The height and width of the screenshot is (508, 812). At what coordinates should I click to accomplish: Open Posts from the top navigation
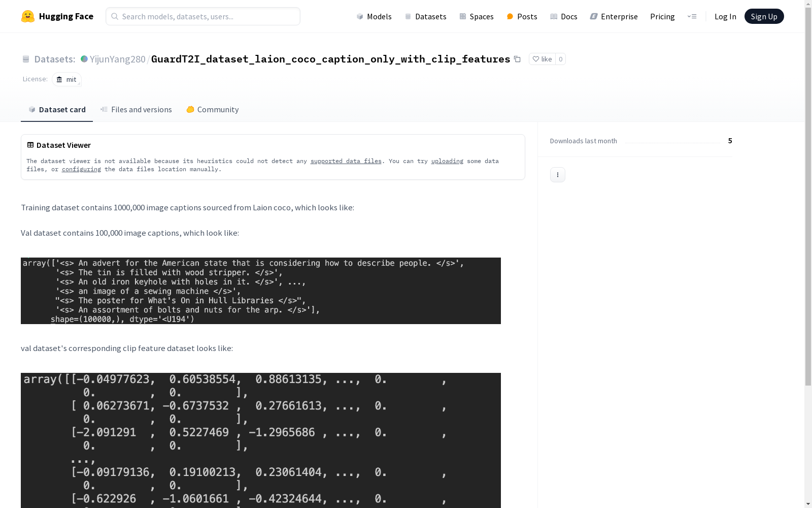point(522,16)
